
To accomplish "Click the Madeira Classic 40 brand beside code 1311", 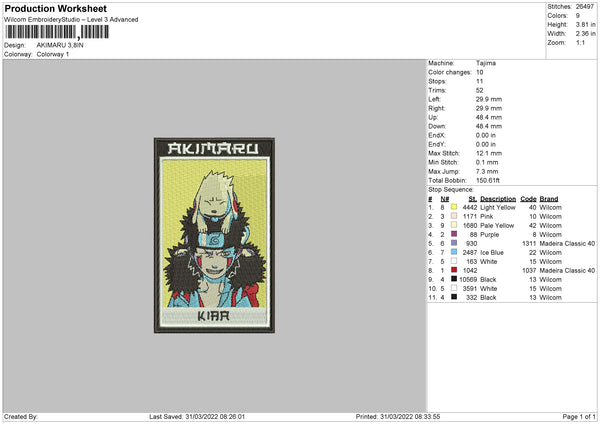I will (x=567, y=243).
